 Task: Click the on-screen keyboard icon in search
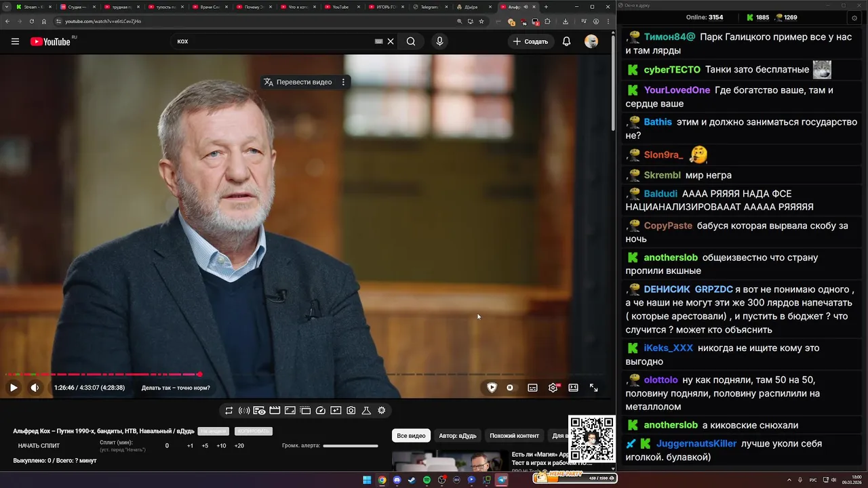[378, 41]
